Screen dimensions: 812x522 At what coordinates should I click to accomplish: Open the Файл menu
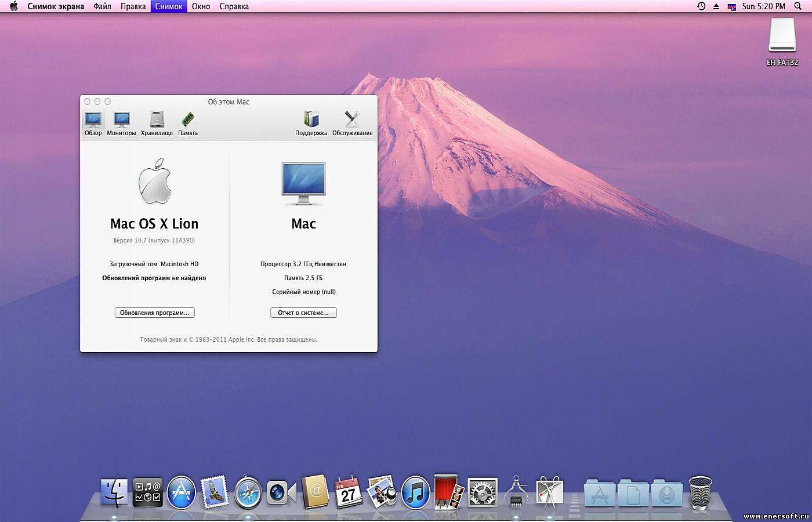pyautogui.click(x=102, y=6)
